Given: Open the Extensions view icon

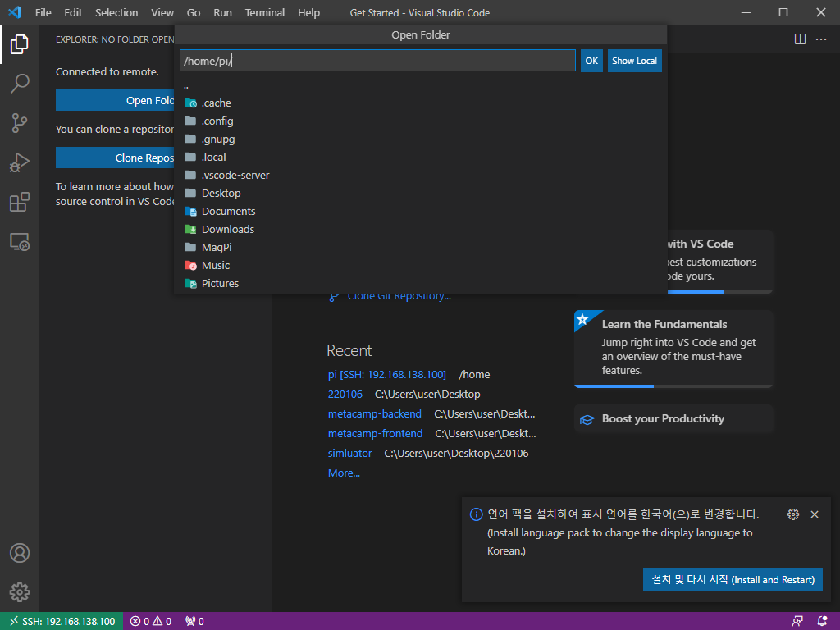Looking at the screenshot, I should coord(20,202).
